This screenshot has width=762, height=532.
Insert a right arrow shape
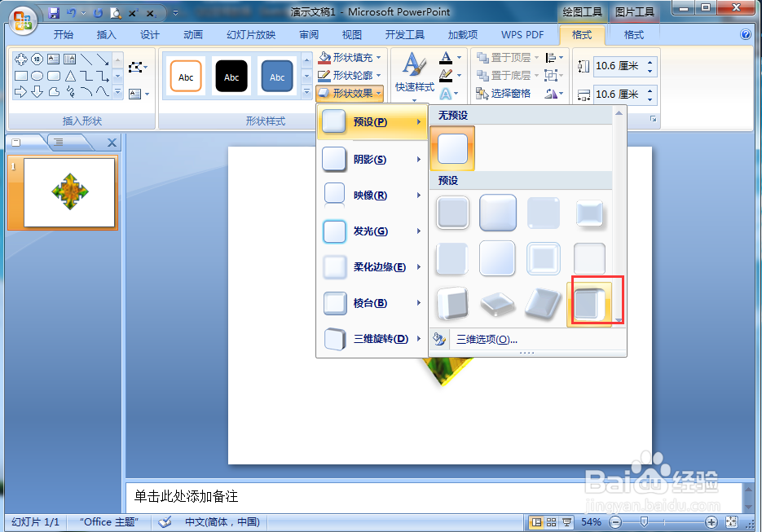21,91
